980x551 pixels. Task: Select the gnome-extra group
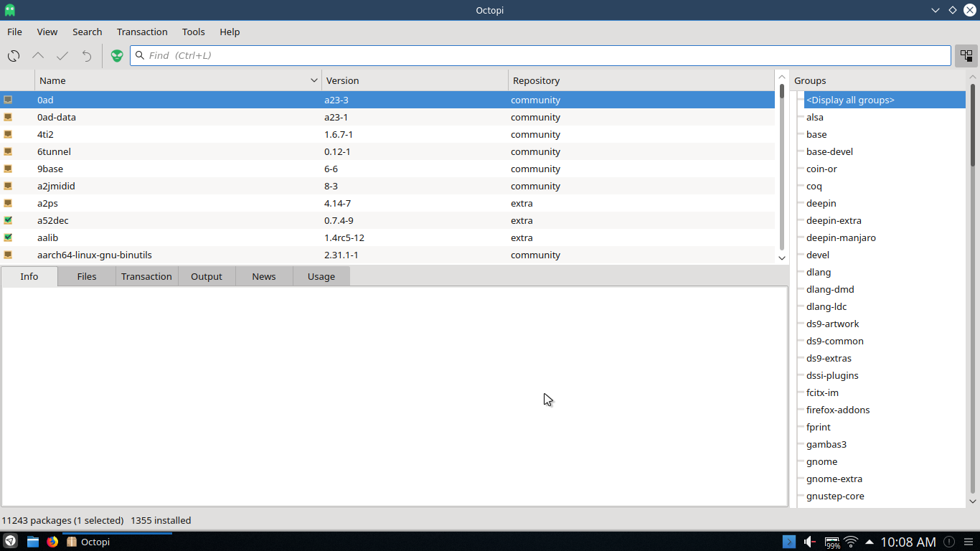tap(834, 479)
